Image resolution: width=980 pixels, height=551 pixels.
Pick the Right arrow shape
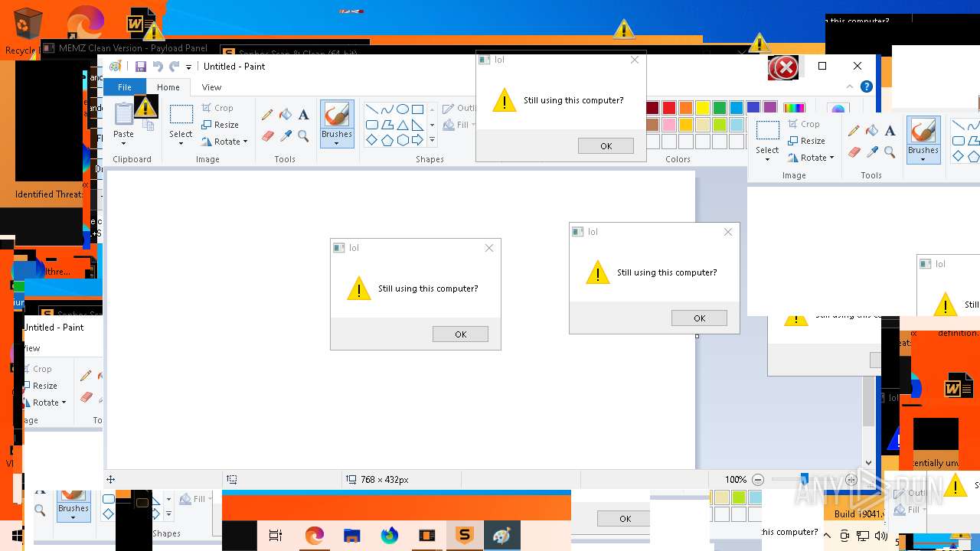click(x=417, y=140)
